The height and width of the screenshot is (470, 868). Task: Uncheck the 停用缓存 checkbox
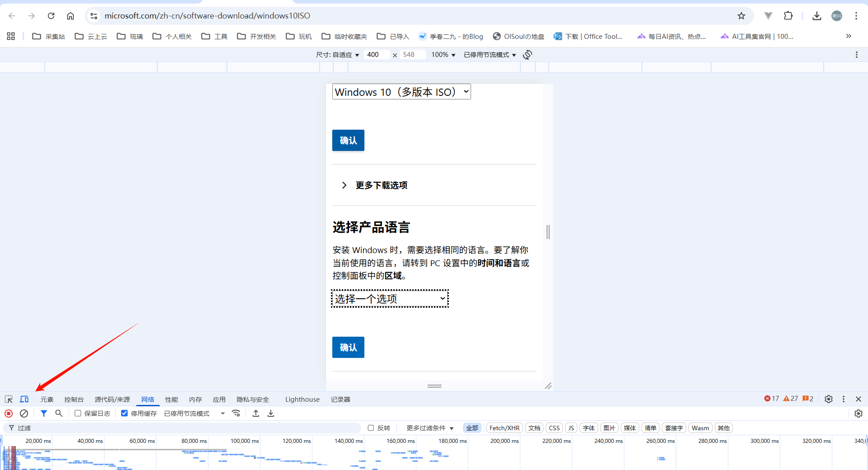coord(124,414)
